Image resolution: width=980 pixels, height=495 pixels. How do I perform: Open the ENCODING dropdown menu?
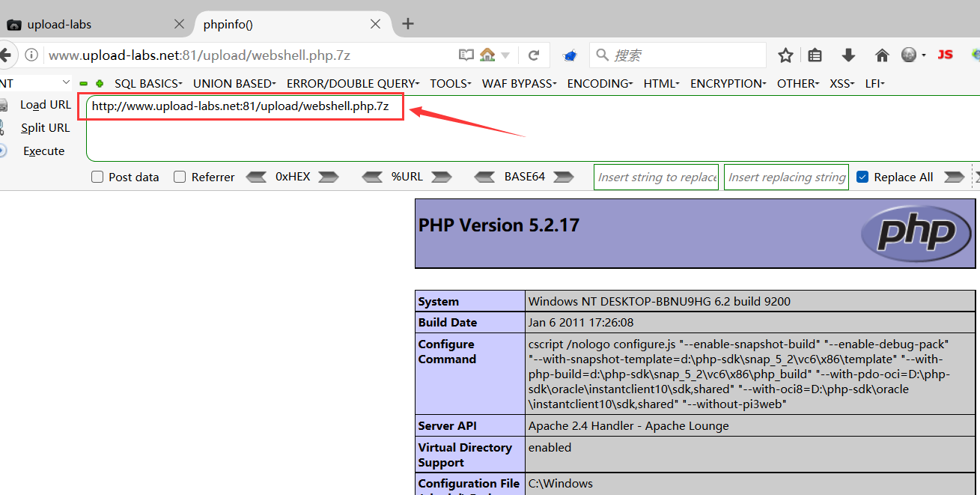pyautogui.click(x=600, y=83)
